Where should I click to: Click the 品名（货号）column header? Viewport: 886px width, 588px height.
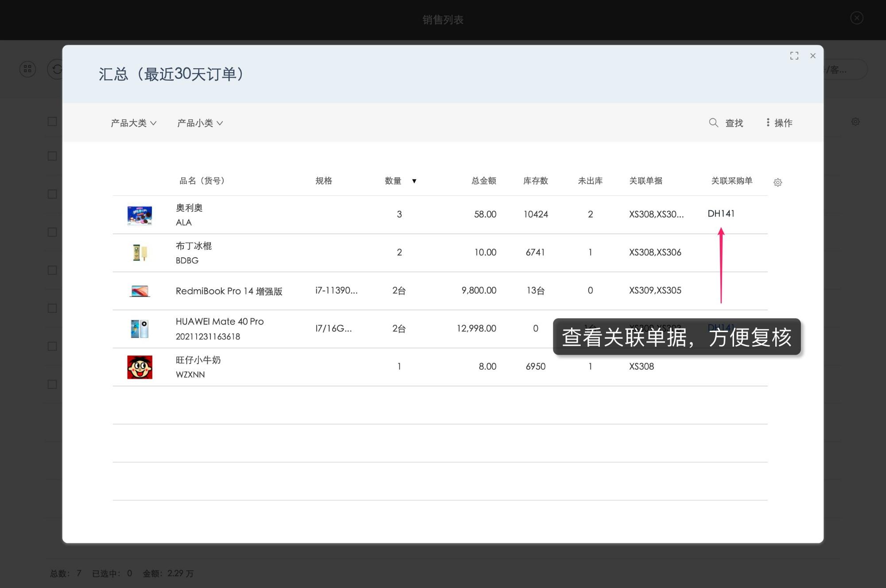point(202,181)
